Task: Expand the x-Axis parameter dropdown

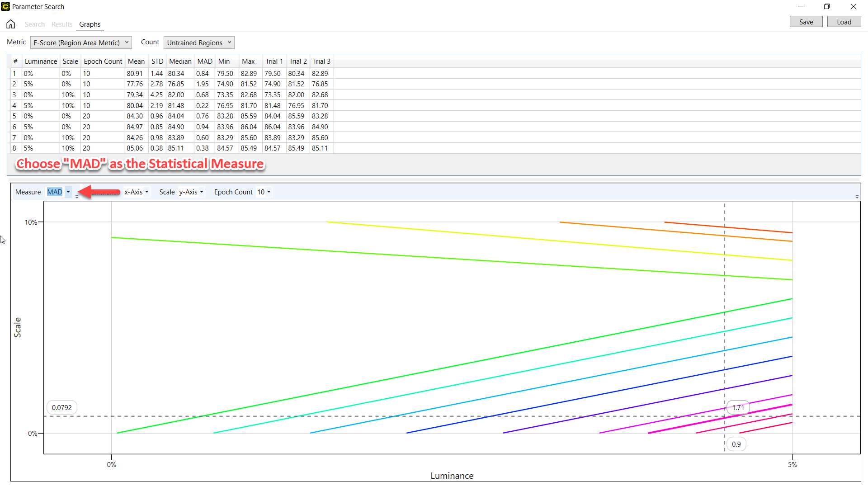Action: [137, 192]
